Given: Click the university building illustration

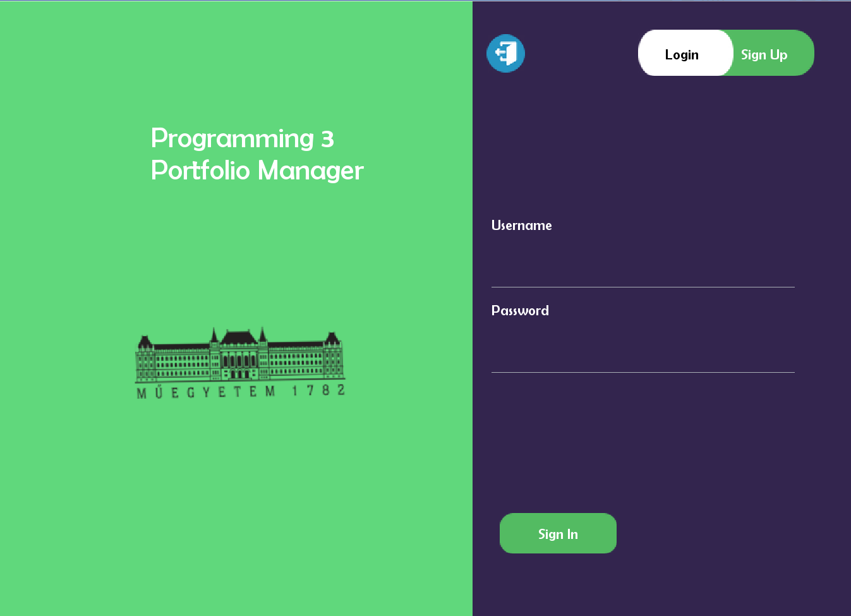Looking at the screenshot, I should point(240,357).
